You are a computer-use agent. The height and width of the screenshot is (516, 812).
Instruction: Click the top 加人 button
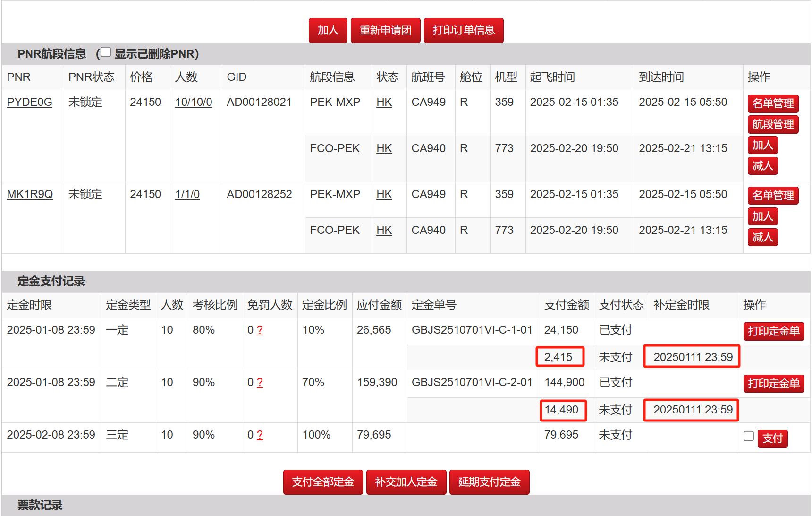pos(328,30)
